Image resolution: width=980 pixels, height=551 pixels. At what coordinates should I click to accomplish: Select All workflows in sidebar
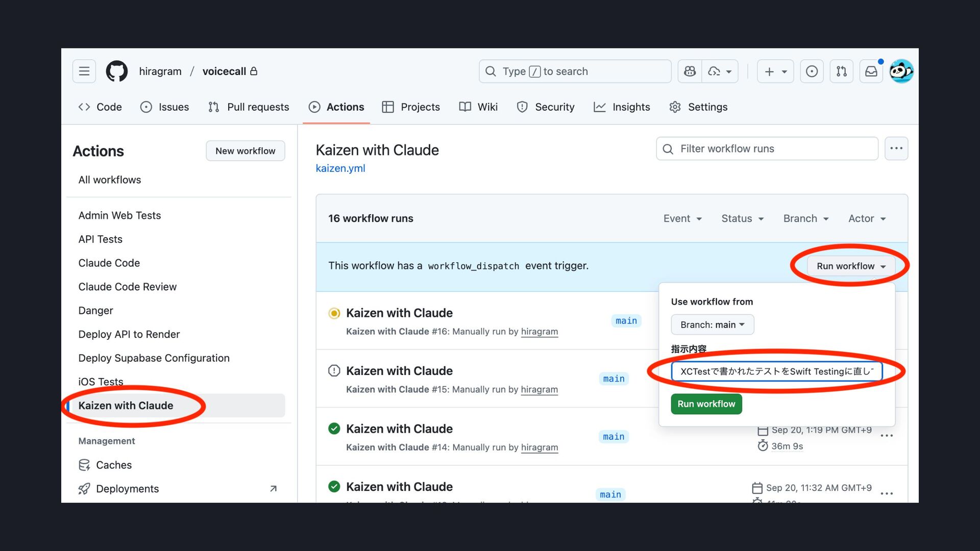(x=110, y=180)
